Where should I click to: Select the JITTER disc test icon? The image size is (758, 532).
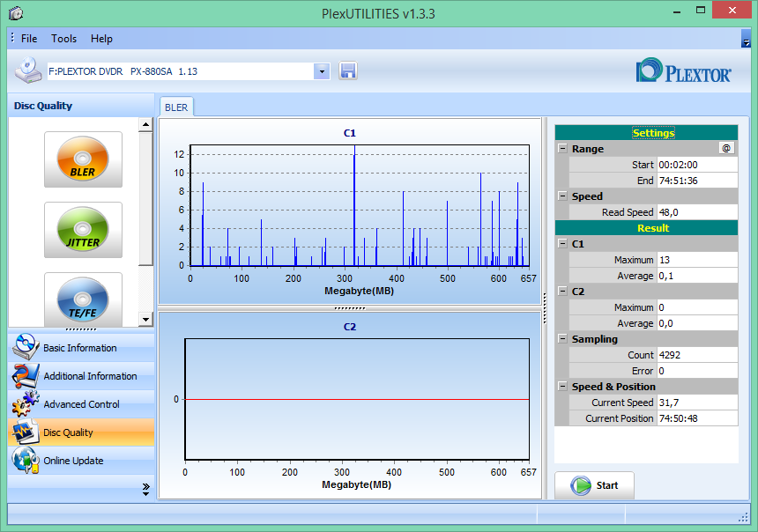83,230
